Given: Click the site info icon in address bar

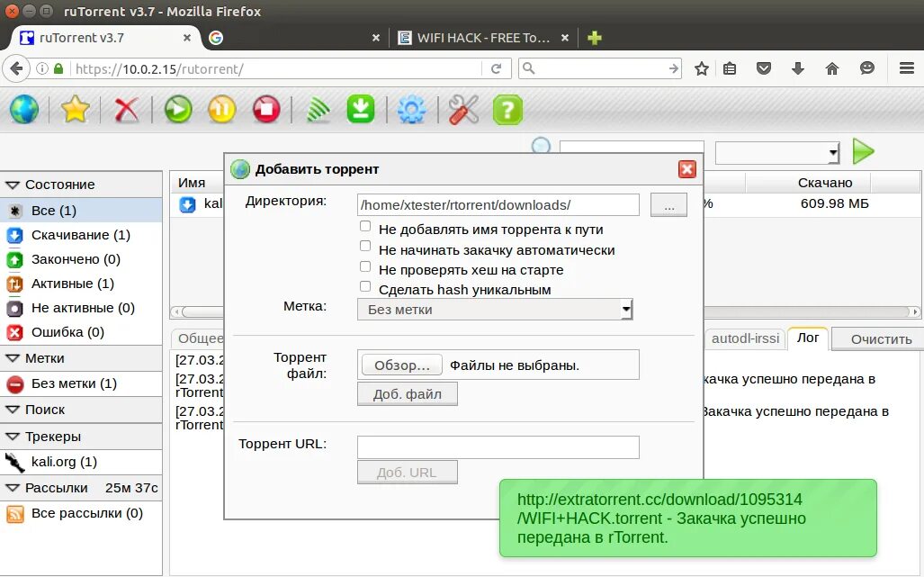Looking at the screenshot, I should coord(42,69).
